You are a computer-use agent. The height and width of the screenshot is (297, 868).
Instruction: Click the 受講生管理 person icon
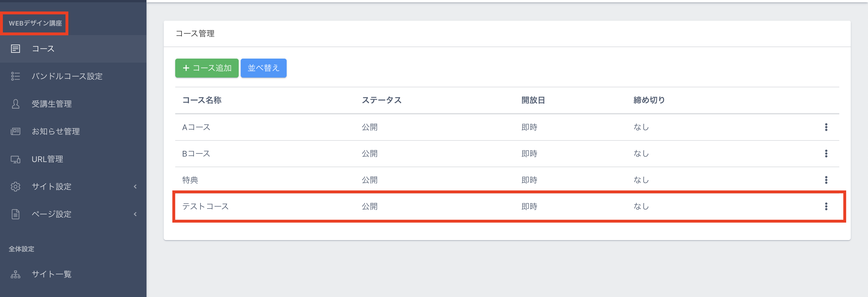[x=16, y=104]
